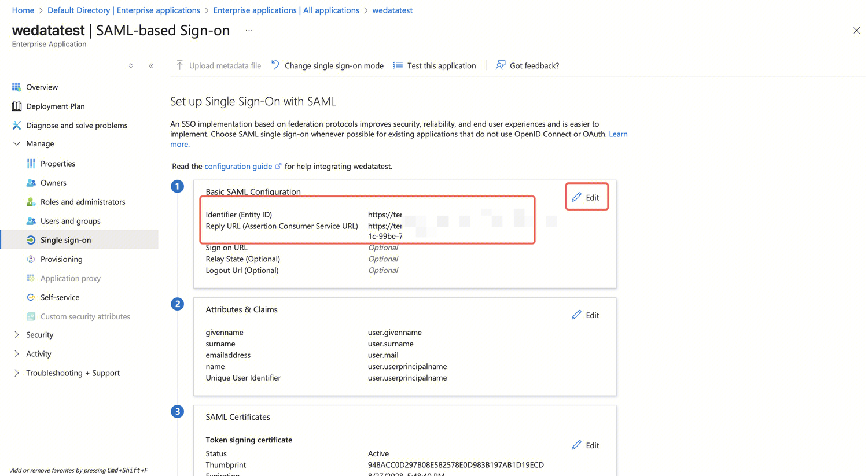Collapse the Manage section
The width and height of the screenshot is (868, 476).
coord(16,144)
